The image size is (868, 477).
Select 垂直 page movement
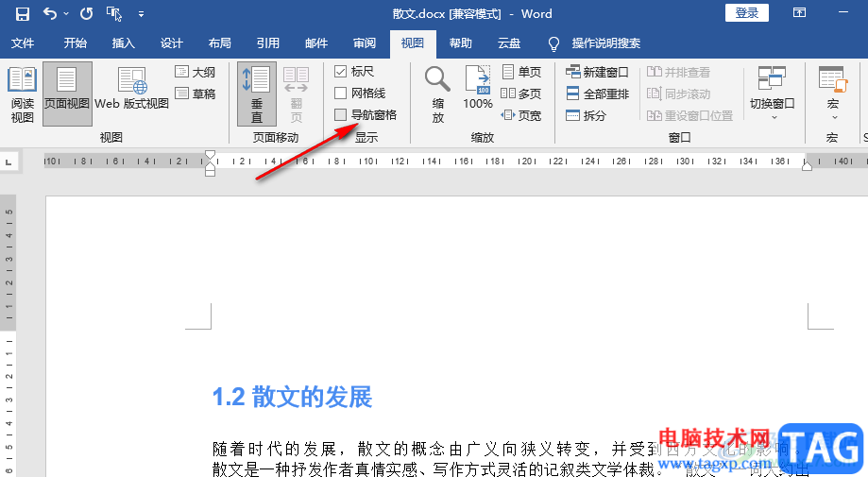pos(256,94)
